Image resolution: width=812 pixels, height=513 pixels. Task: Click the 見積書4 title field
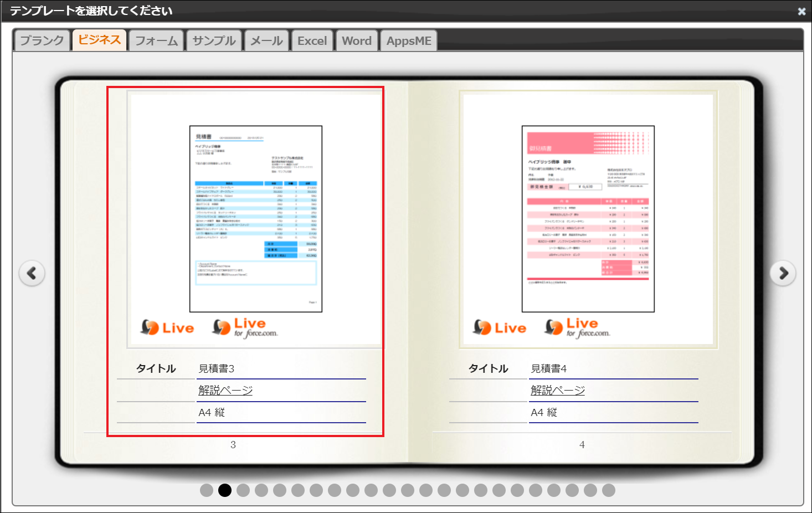tap(613, 369)
